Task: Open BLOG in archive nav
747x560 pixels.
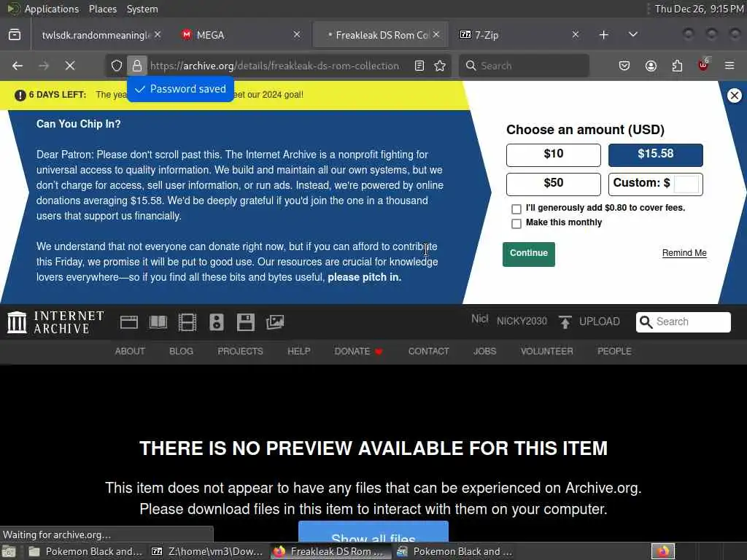Action: click(x=181, y=351)
